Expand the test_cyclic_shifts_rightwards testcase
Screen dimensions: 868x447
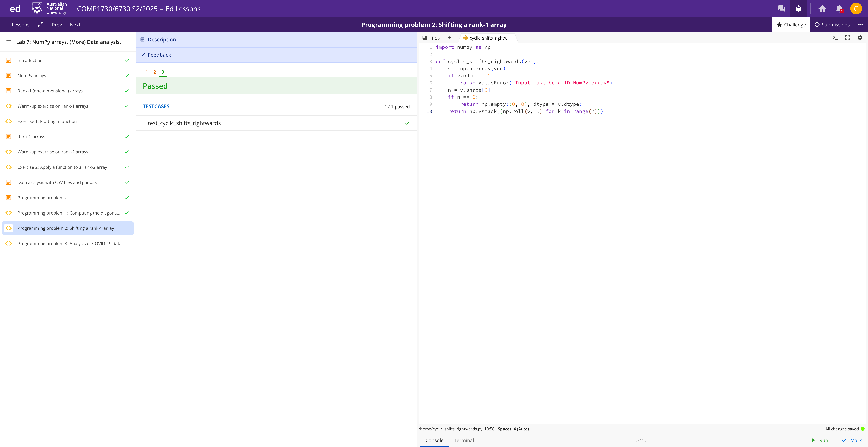tap(276, 123)
